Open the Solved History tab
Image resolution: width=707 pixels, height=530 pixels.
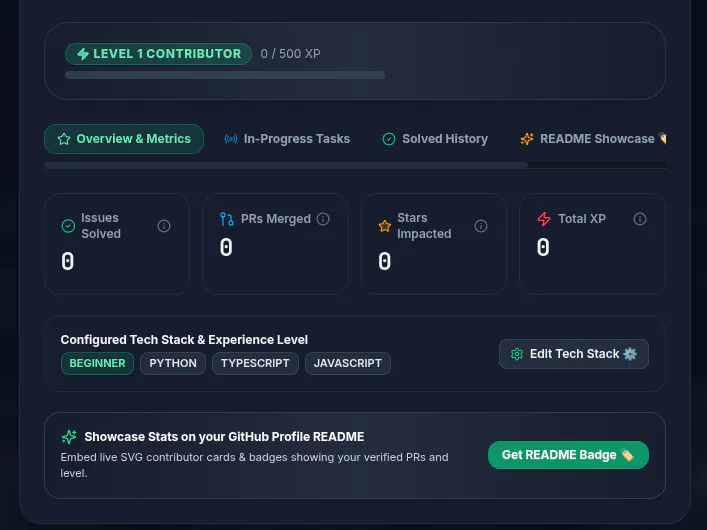tap(435, 139)
